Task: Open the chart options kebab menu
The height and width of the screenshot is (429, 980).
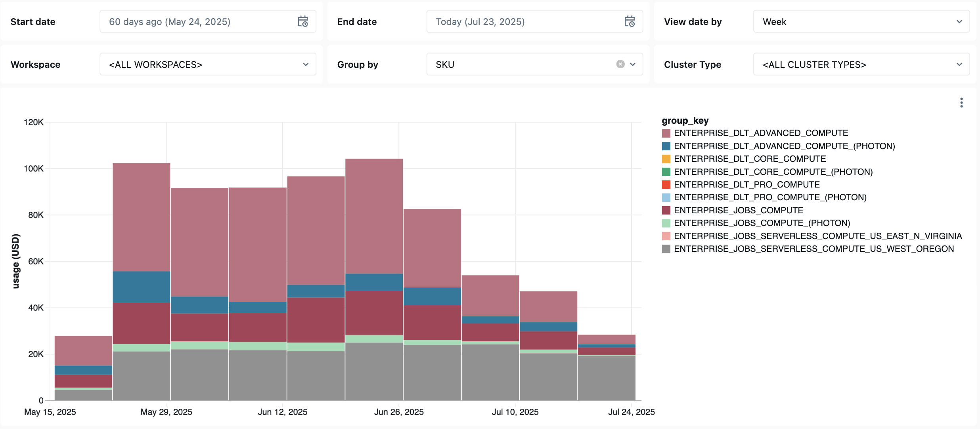Action: tap(961, 102)
